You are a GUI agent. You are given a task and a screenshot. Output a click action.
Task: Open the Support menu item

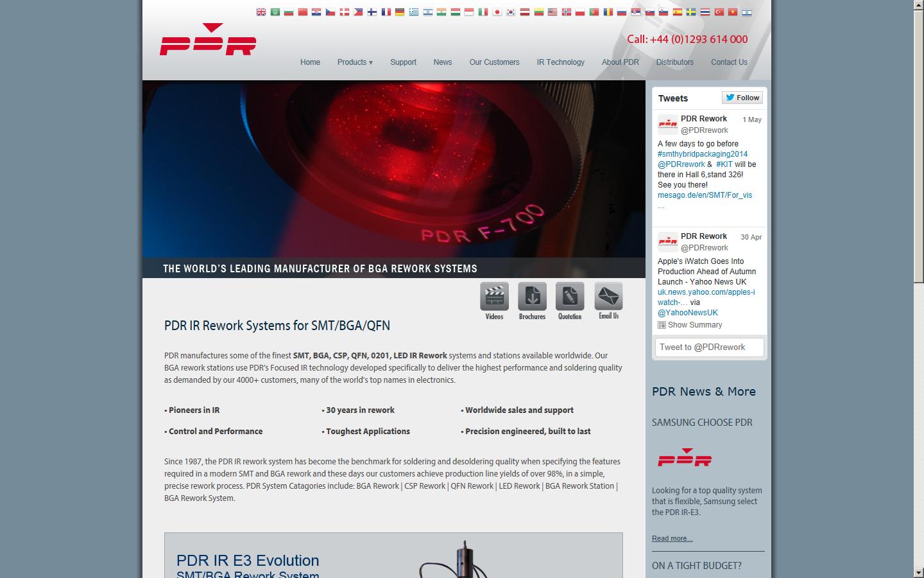pyautogui.click(x=403, y=62)
